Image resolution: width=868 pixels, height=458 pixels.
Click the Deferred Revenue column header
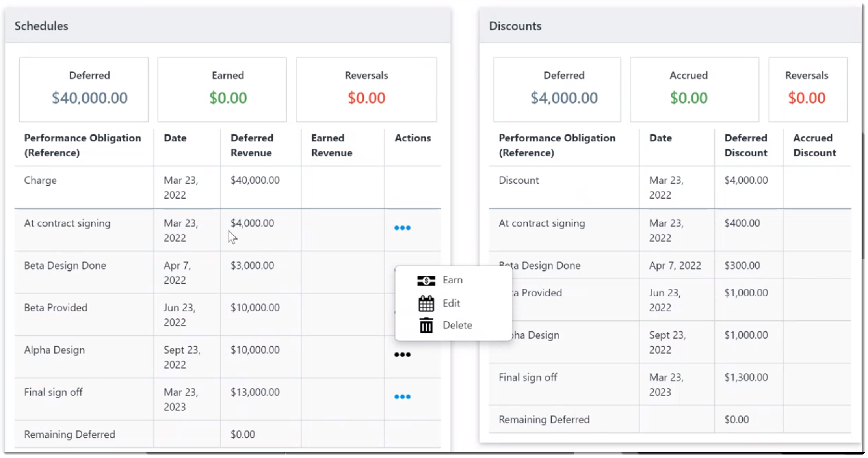pos(252,145)
